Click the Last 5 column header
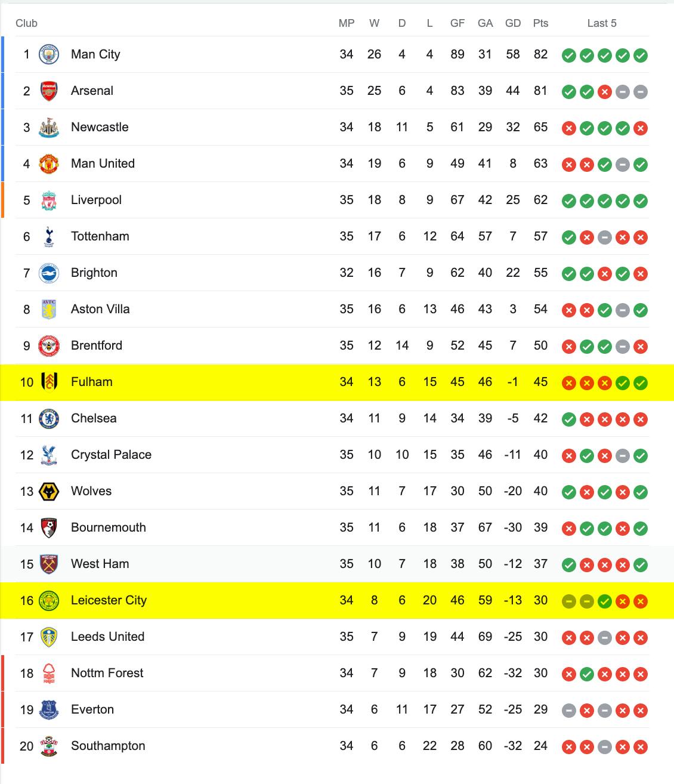The width and height of the screenshot is (674, 784). click(x=602, y=23)
